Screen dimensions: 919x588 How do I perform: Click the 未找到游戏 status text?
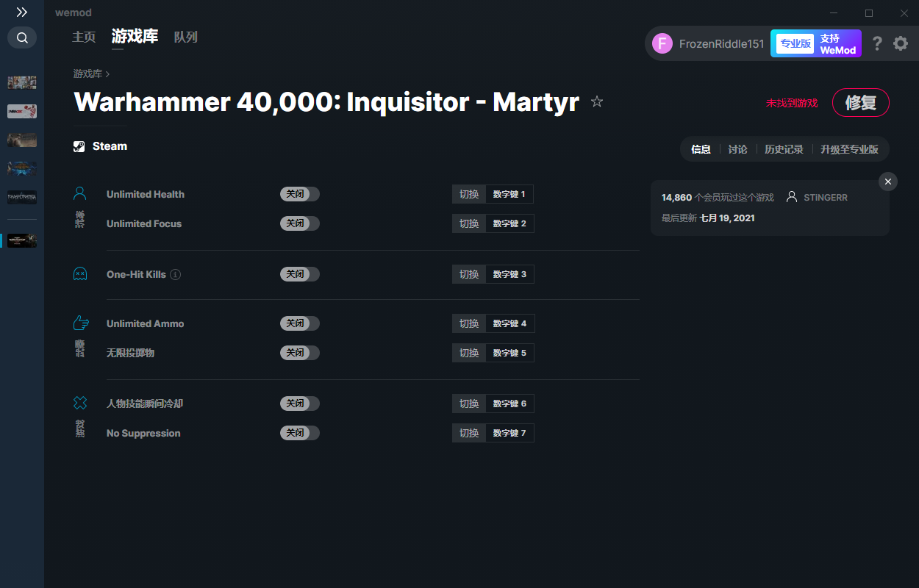click(792, 103)
